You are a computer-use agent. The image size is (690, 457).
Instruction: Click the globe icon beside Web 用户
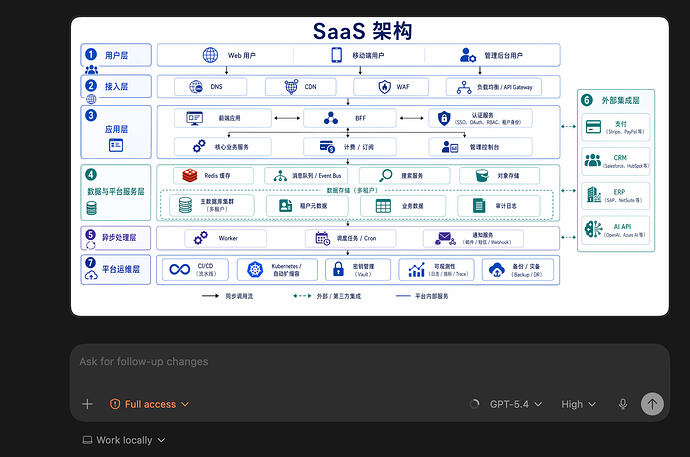click(x=210, y=55)
